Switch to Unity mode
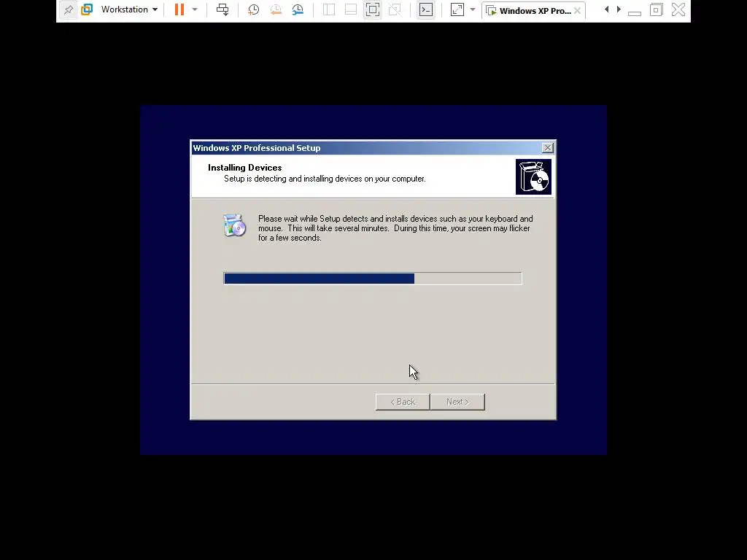 [x=395, y=9]
